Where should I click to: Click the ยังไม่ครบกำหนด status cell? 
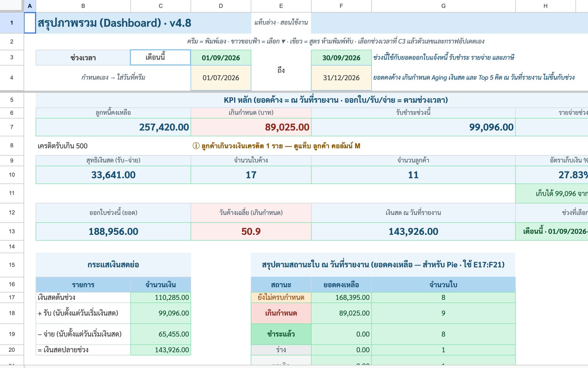[281, 297]
